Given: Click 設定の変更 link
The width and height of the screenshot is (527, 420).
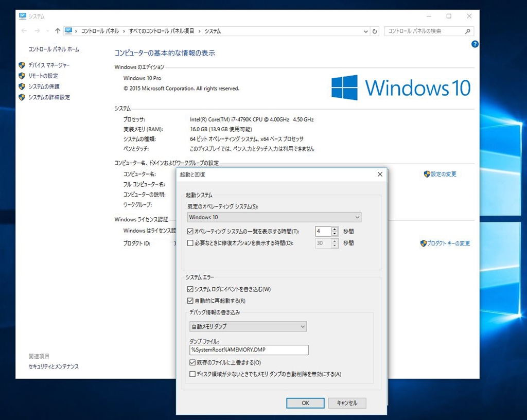Looking at the screenshot, I should coord(444,174).
